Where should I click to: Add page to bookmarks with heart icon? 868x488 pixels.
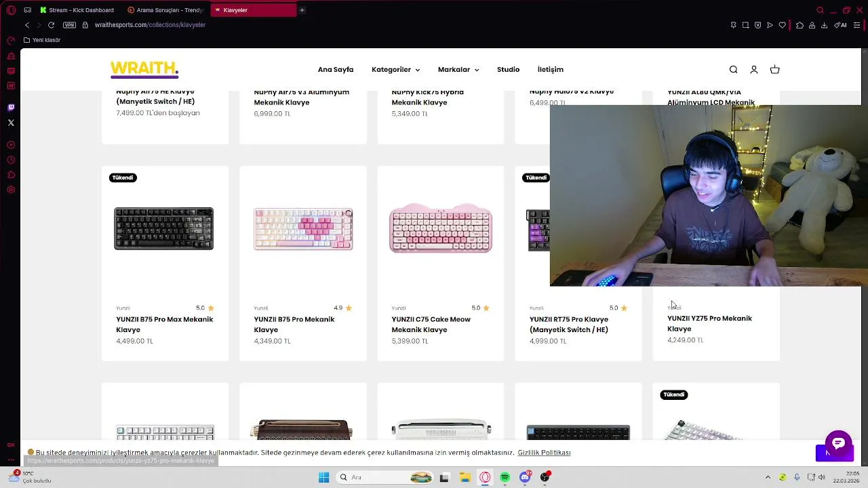pos(782,25)
